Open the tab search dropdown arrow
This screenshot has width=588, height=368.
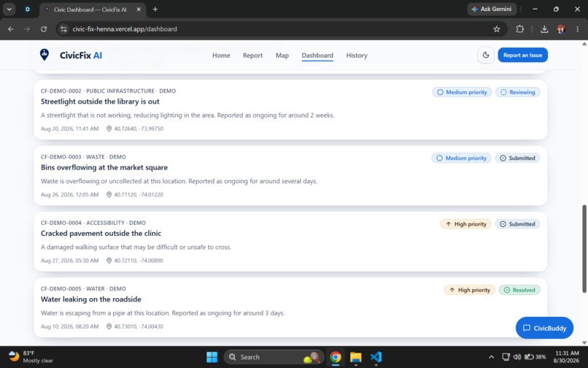[x=9, y=9]
